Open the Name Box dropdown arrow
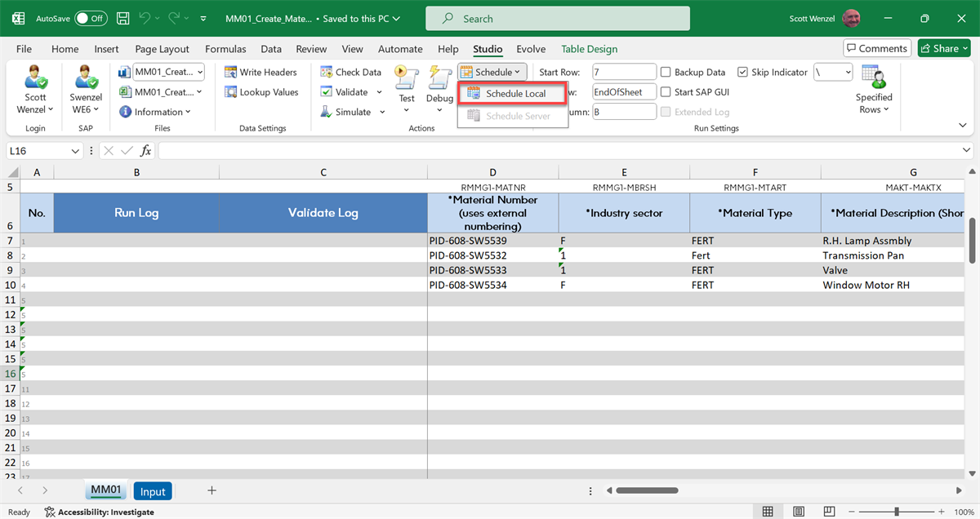The image size is (980, 519). click(x=76, y=151)
